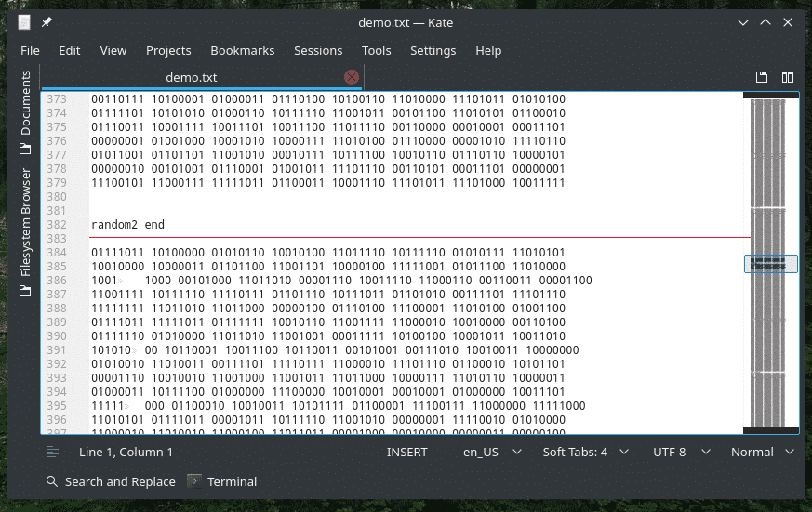Click the minimap visible-region slider

pyautogui.click(x=770, y=264)
